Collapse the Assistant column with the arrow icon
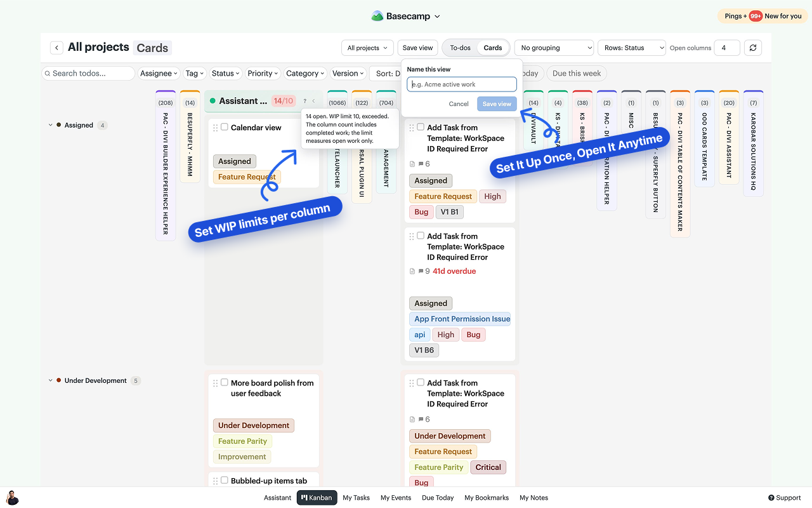This screenshot has width=812, height=508. click(313, 101)
